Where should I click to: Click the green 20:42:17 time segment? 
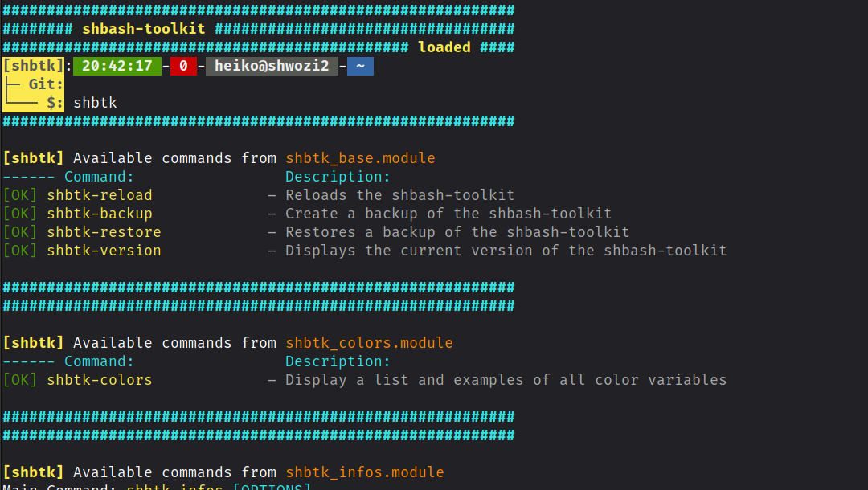click(117, 66)
